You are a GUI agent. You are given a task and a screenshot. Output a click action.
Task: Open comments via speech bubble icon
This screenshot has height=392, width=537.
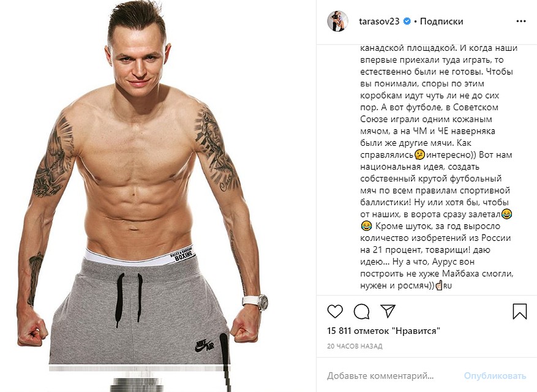pos(361,312)
